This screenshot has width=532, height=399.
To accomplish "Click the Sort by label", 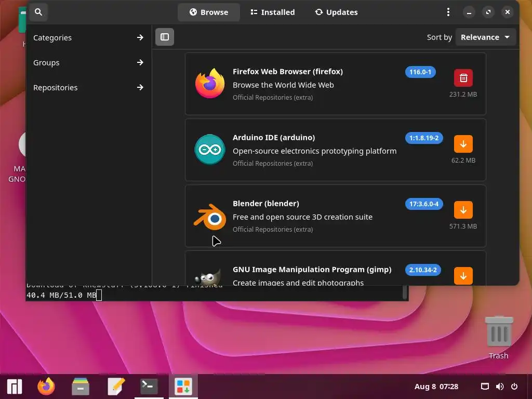I will click(440, 37).
